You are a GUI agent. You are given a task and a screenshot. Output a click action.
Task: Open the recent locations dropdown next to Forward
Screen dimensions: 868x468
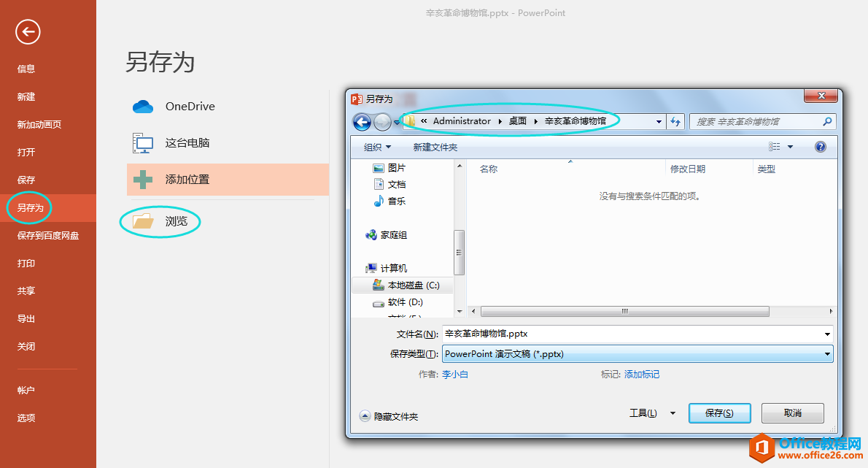tap(396, 123)
